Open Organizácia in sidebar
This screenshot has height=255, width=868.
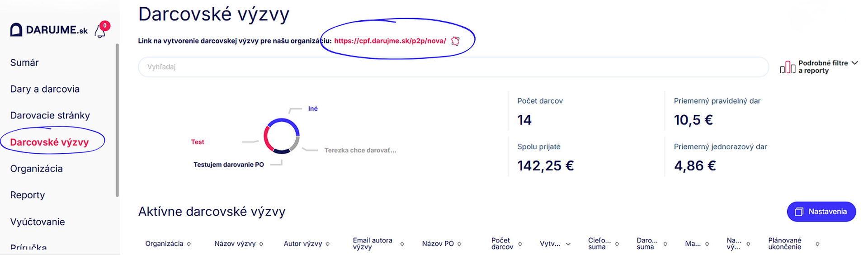[x=36, y=169]
